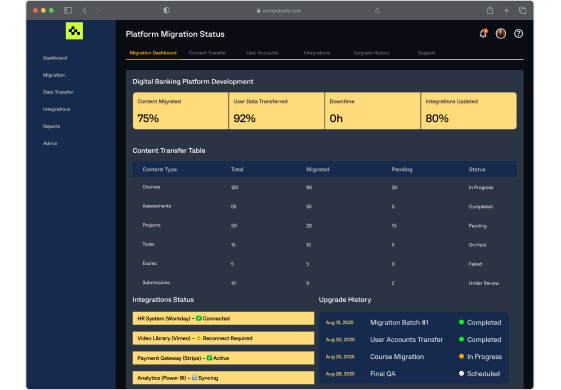
Task: Show the browser tab overview icon
Action: tap(522, 11)
